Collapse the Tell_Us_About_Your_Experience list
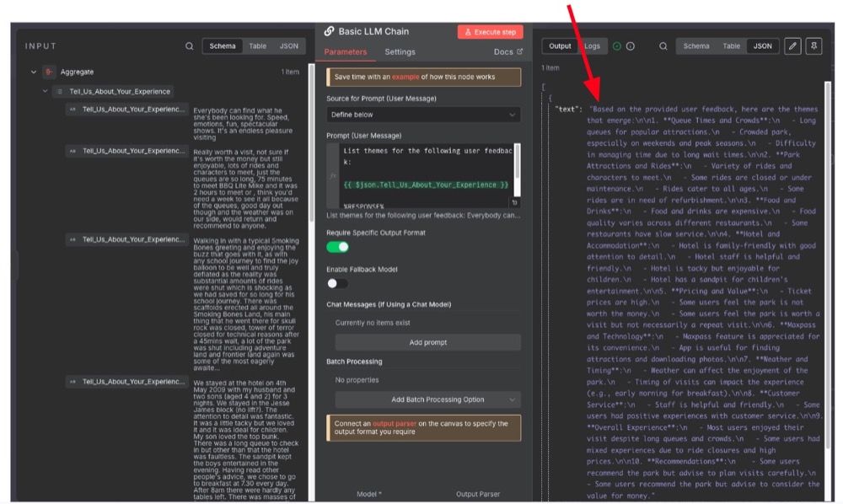The width and height of the screenshot is (843, 504). pyautogui.click(x=46, y=91)
